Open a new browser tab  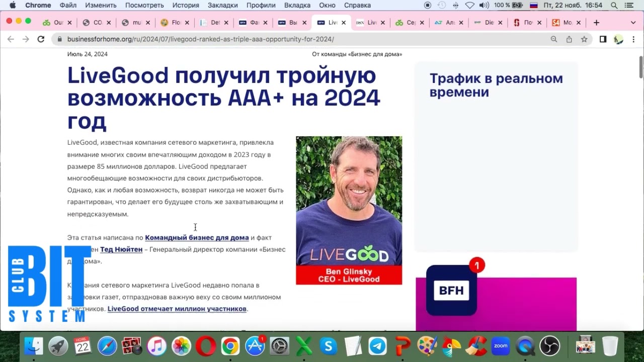pos(596,23)
